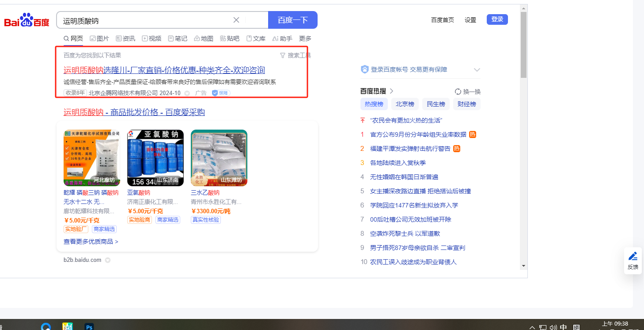Open the 亚氯酸钠 山东济南 product thumbnail
Image resolution: width=644 pixels, height=330 pixels.
(155, 158)
